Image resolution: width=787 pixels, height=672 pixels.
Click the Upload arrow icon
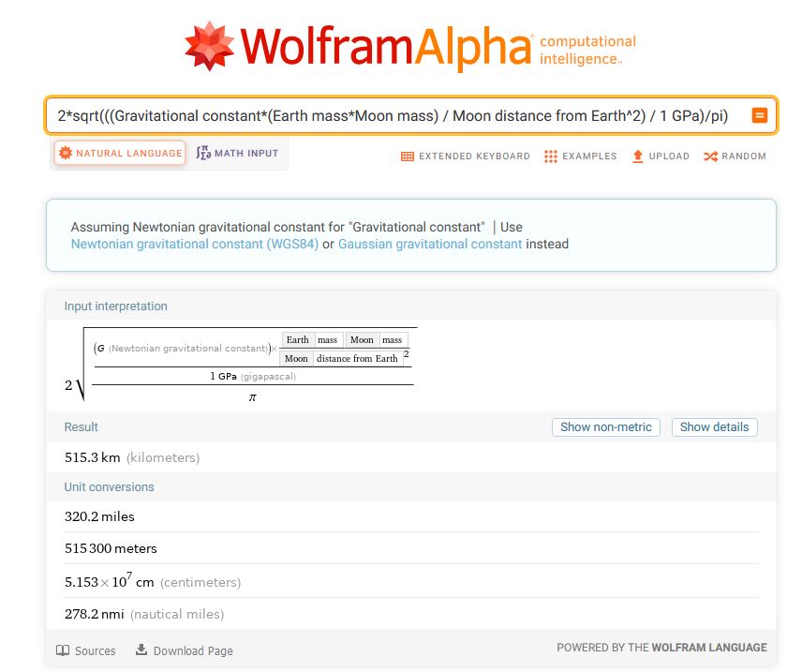pyautogui.click(x=638, y=157)
